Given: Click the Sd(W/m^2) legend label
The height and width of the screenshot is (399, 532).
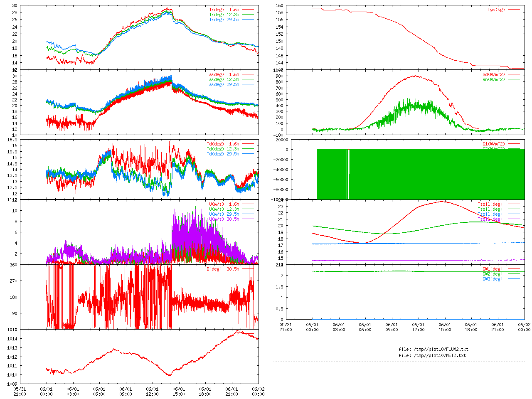Looking at the screenshot, I should pyautogui.click(x=494, y=75).
